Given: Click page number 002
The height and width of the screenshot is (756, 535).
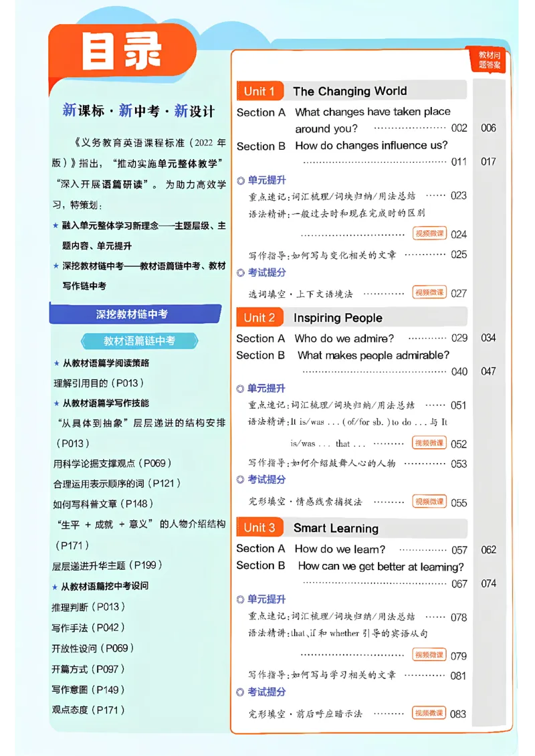Looking at the screenshot, I should [x=459, y=128].
